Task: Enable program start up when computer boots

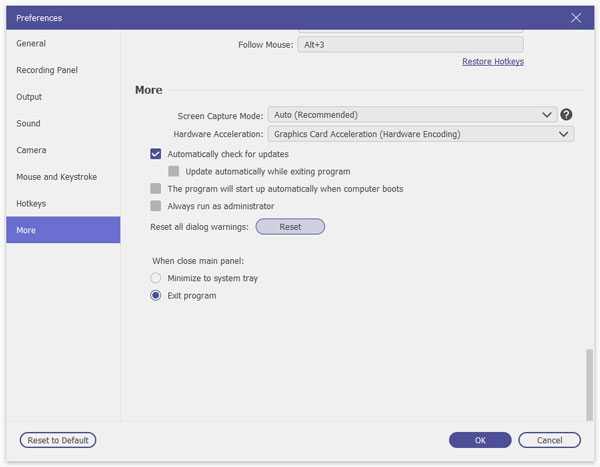Action: pos(156,188)
